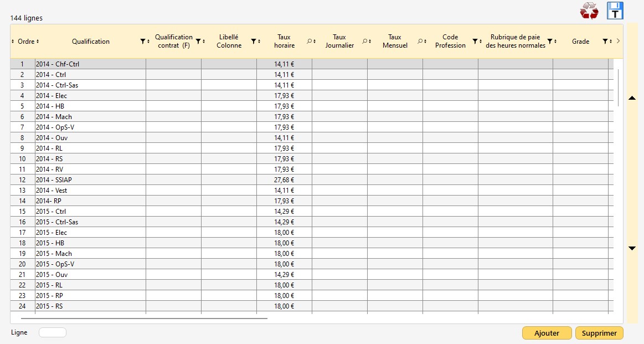Open filter on Libellé Colonne column

tap(253, 42)
